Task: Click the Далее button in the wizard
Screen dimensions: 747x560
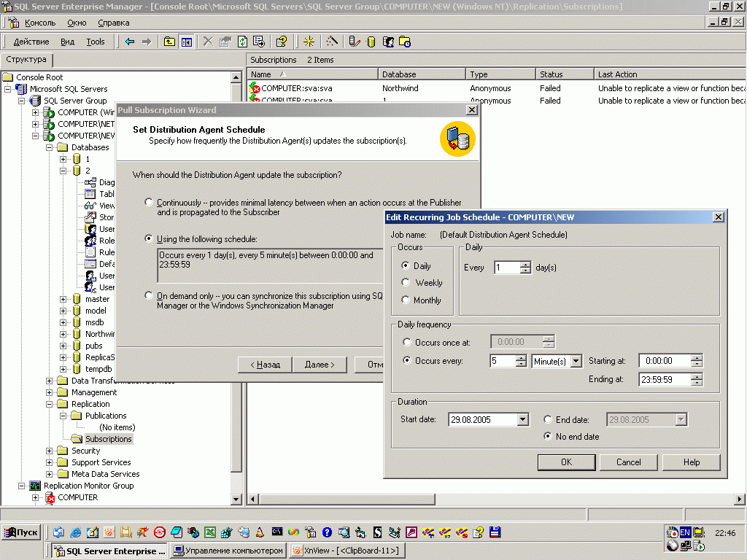Action: click(x=320, y=365)
